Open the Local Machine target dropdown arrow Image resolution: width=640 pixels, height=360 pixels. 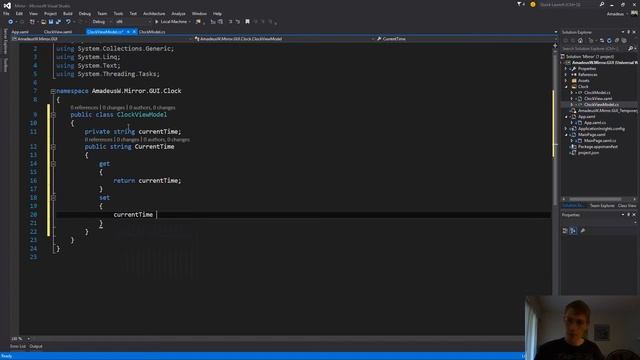pyautogui.click(x=190, y=22)
